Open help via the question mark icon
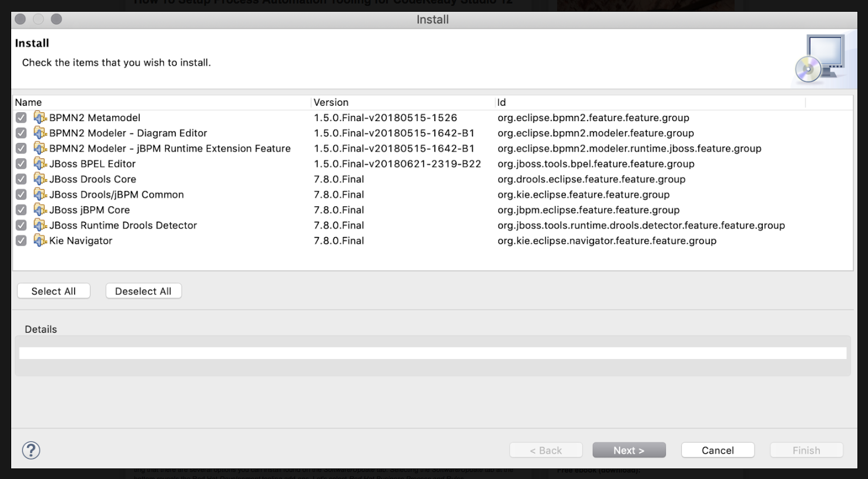Screen dimensions: 868x479 (31, 450)
